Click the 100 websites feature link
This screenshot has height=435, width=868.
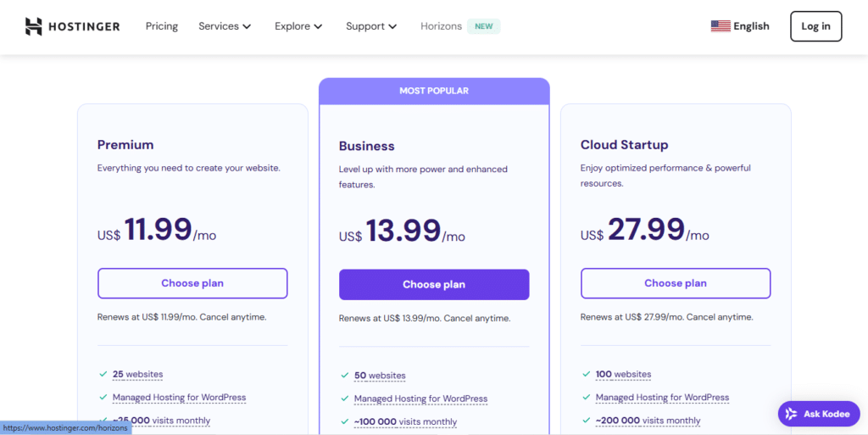(623, 374)
